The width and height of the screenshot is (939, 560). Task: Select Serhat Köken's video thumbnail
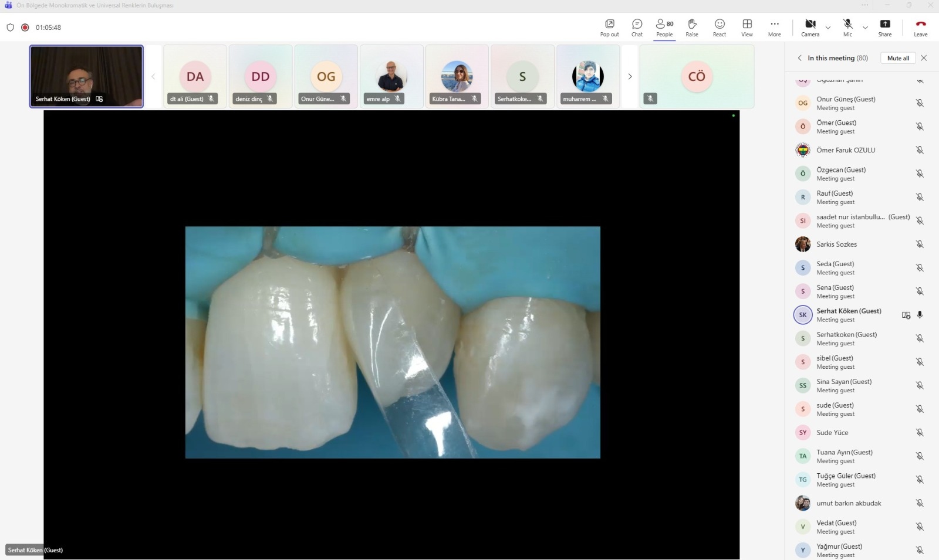pos(86,76)
